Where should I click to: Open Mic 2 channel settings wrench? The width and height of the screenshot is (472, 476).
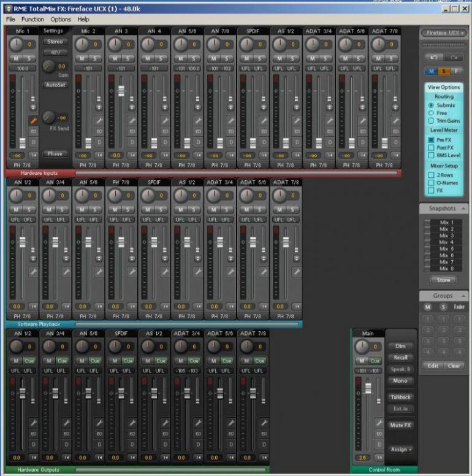[99, 120]
